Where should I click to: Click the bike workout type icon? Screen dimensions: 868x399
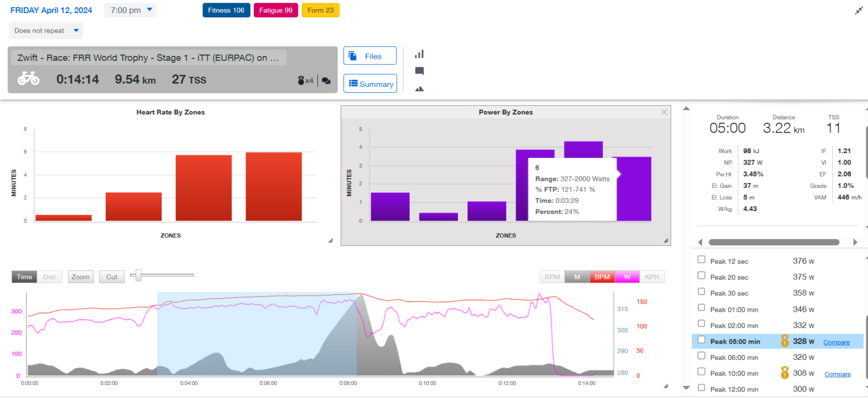click(x=28, y=79)
